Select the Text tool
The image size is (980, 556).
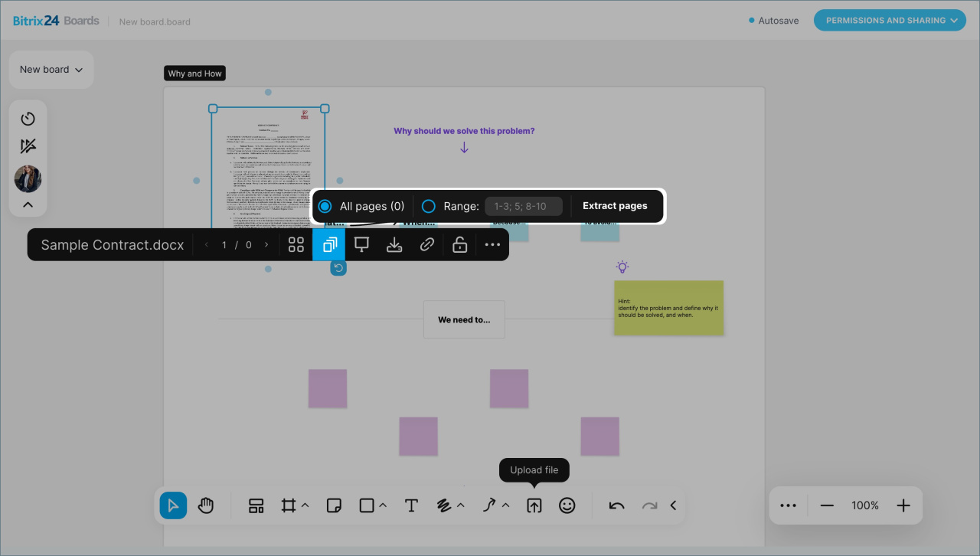coord(411,505)
